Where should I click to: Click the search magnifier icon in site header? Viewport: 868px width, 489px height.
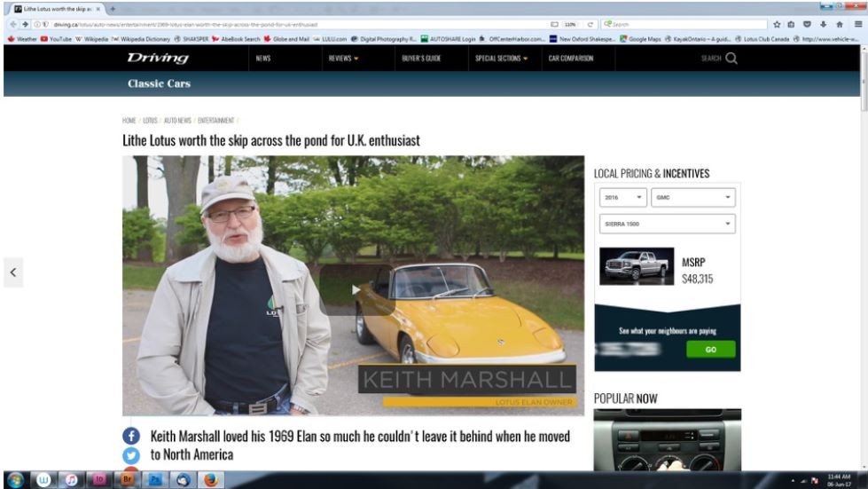click(731, 59)
